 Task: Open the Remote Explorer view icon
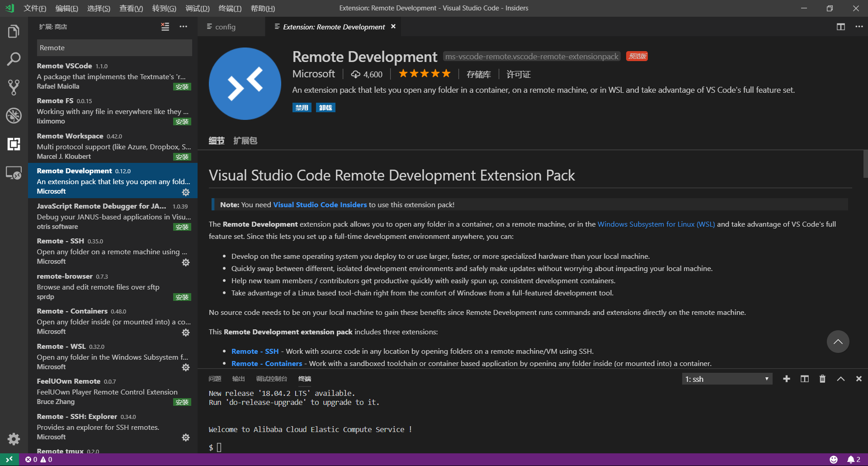pos(14,172)
